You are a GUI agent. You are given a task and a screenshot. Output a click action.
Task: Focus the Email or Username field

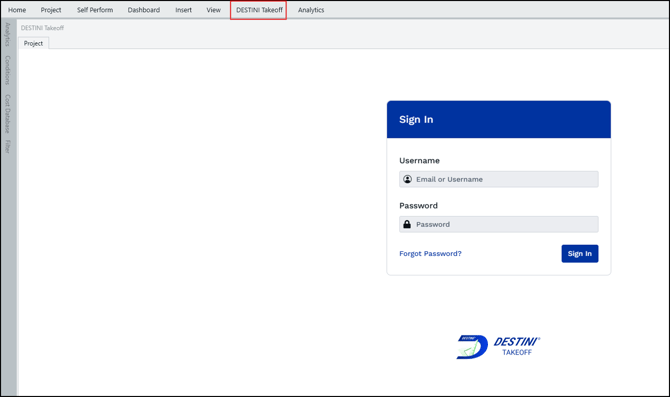499,179
